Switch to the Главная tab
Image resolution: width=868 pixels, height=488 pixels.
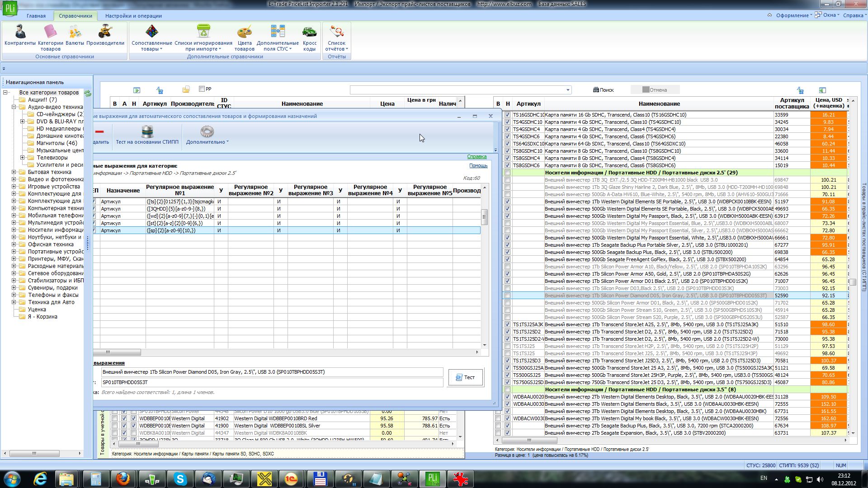[x=36, y=16]
